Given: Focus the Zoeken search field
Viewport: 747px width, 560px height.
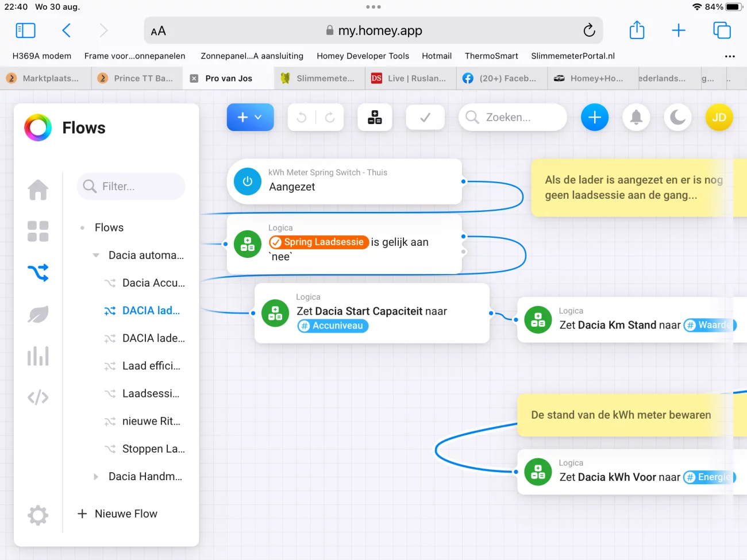Looking at the screenshot, I should click(x=513, y=117).
